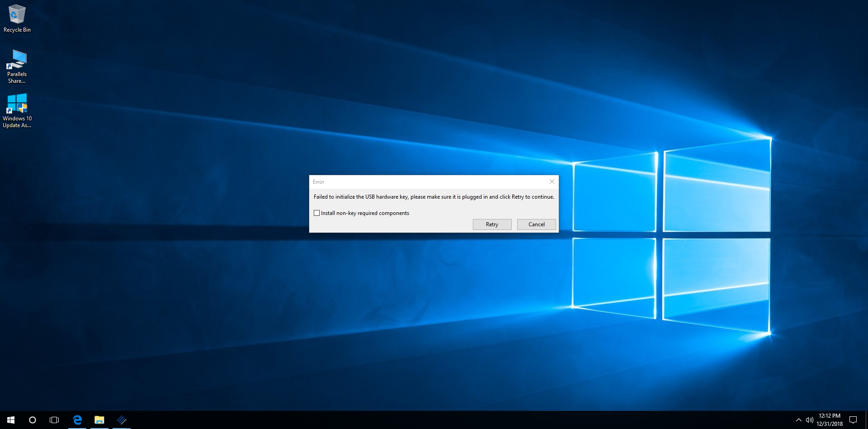Show hidden system tray icons
The image size is (868, 429).
coord(798,420)
